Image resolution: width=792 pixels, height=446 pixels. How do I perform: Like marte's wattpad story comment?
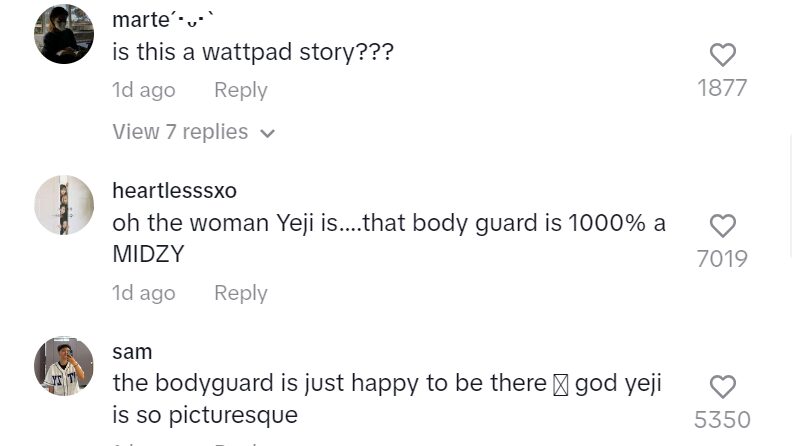click(x=723, y=55)
